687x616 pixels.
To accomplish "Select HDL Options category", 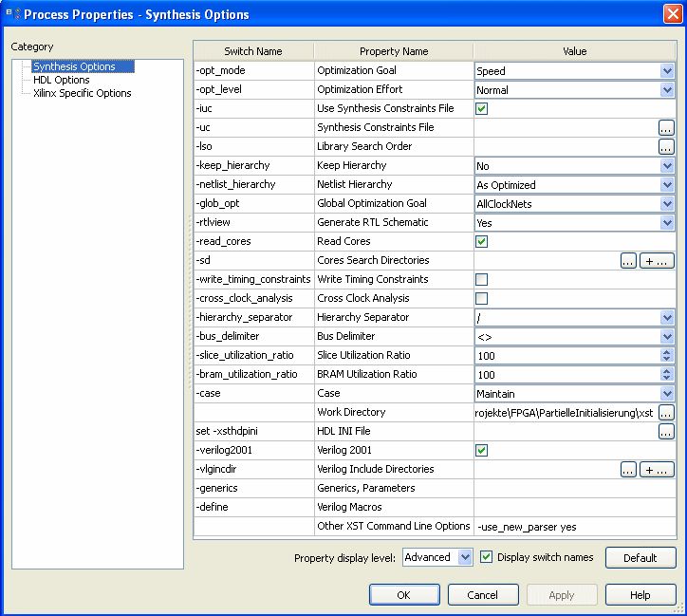I will [x=61, y=80].
